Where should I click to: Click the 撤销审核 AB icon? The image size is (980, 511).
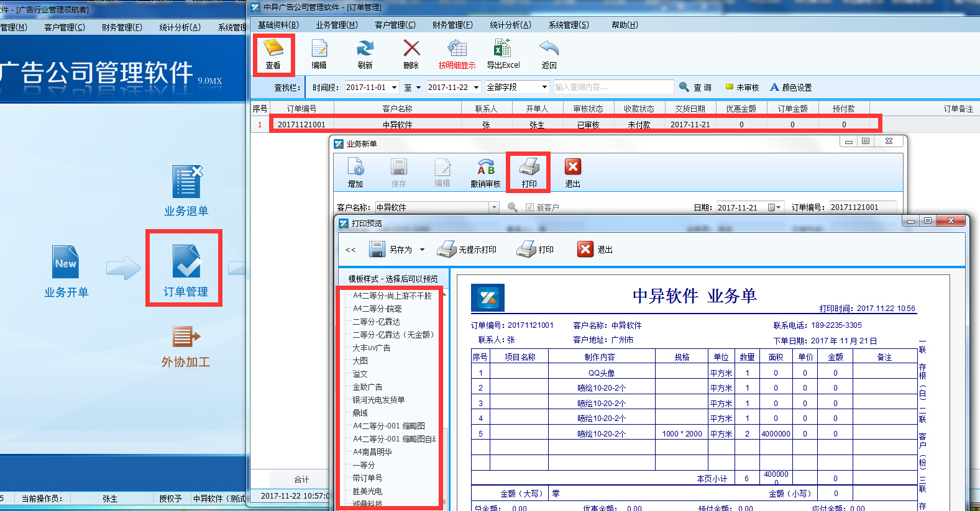(486, 168)
